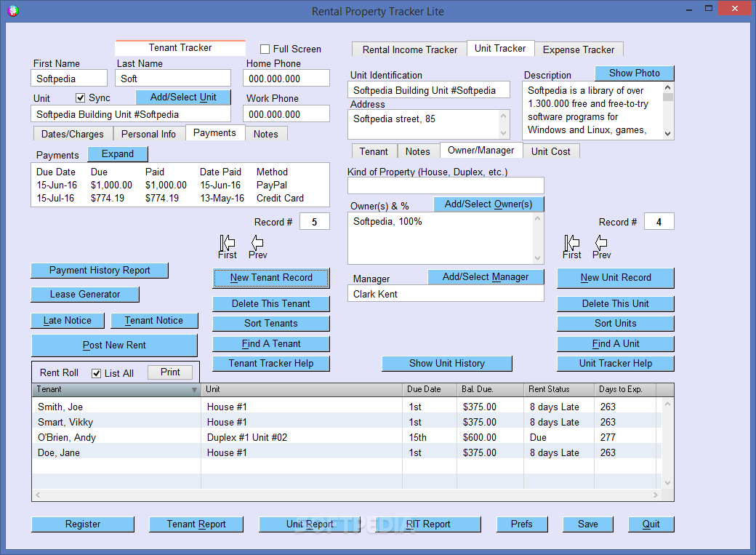Generate the Unit Report

pos(309,524)
